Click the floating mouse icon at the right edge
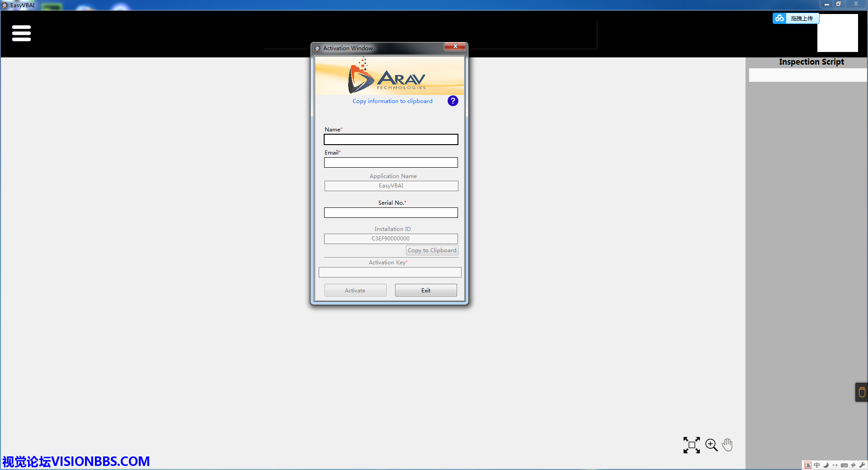The height and width of the screenshot is (470, 868). (x=862, y=392)
